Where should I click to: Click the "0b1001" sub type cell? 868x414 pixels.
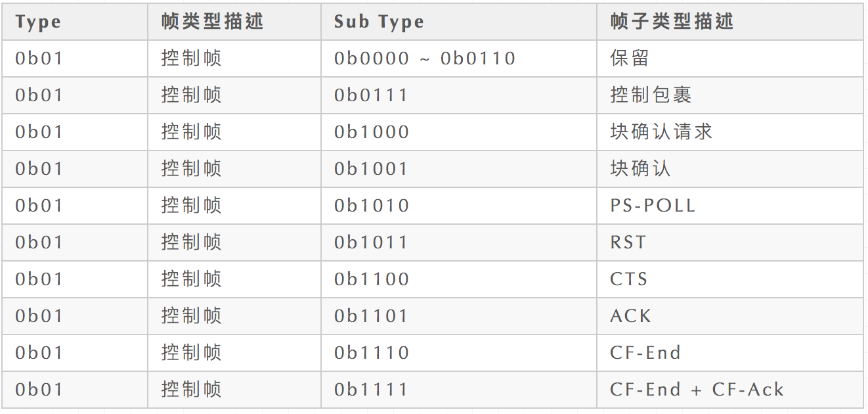pyautogui.click(x=371, y=169)
